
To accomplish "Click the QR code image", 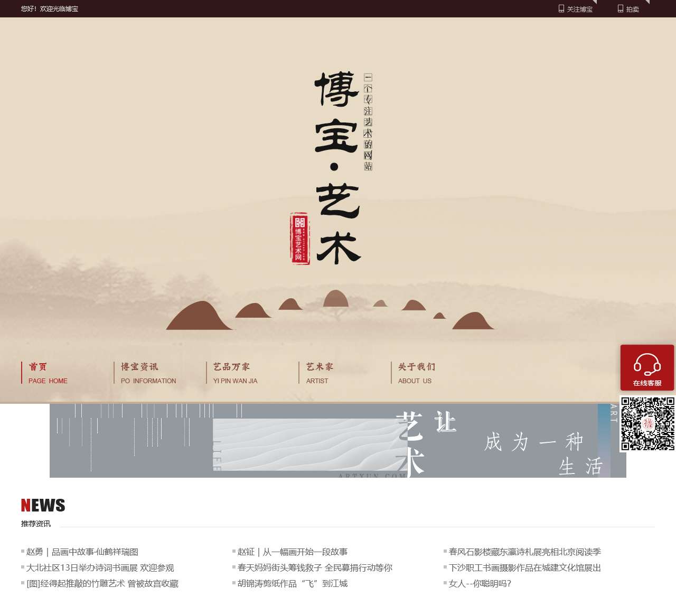I will click(647, 423).
